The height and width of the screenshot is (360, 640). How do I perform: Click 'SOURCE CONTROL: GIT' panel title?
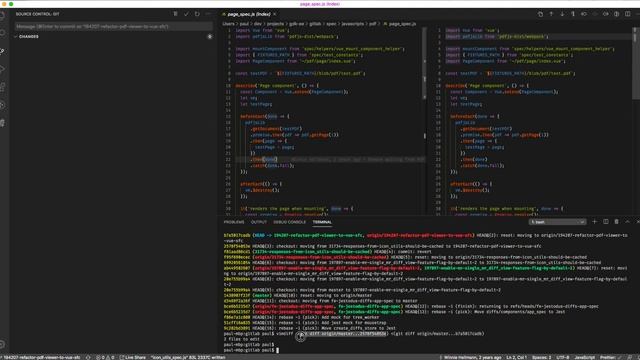click(38, 14)
